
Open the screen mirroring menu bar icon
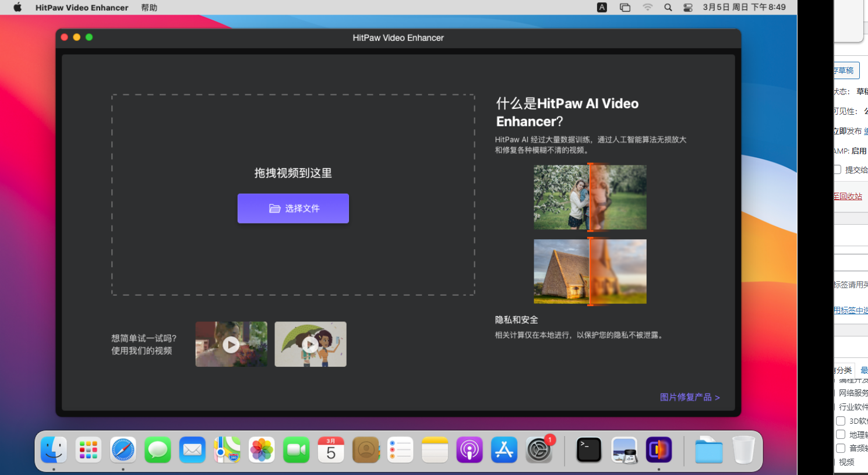(x=625, y=8)
